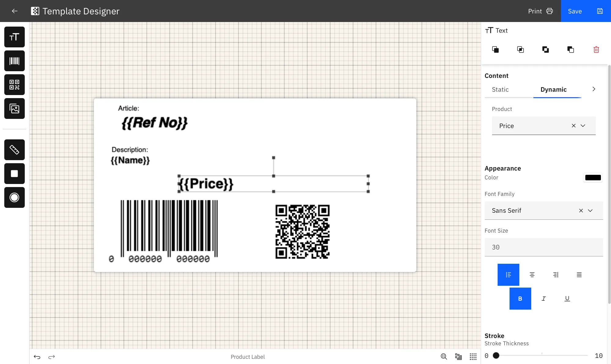Select the {{Price}} text on the label
This screenshot has width=611, height=364.
[x=206, y=184]
